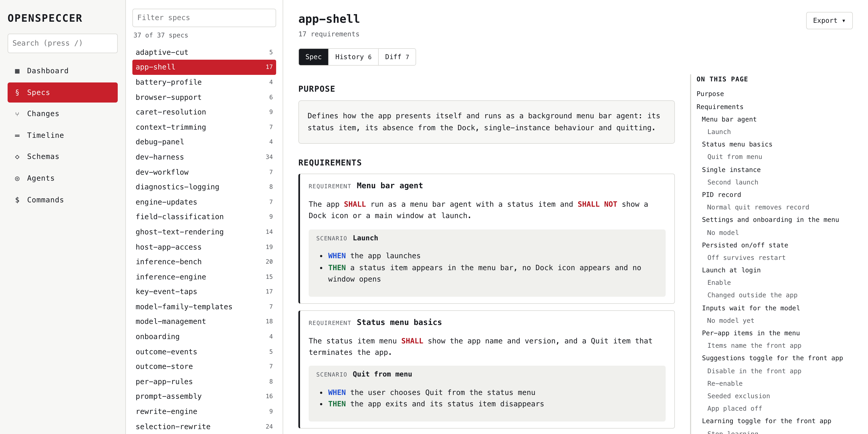Focus the Filter specs input

coord(204,18)
